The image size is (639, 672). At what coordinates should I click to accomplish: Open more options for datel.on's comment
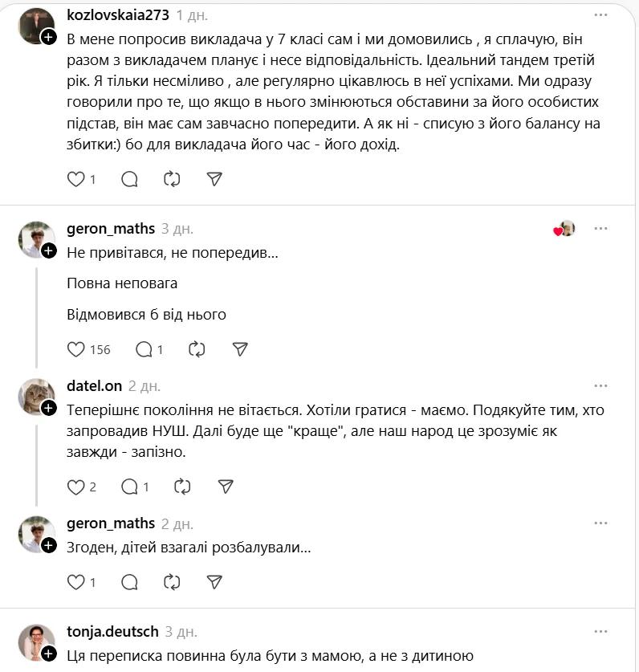point(600,386)
